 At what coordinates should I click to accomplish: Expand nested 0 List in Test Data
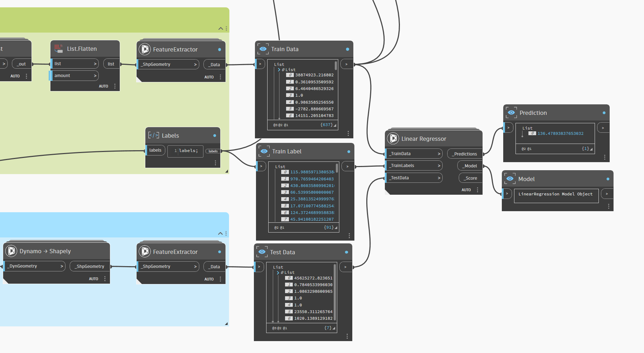coord(278,272)
